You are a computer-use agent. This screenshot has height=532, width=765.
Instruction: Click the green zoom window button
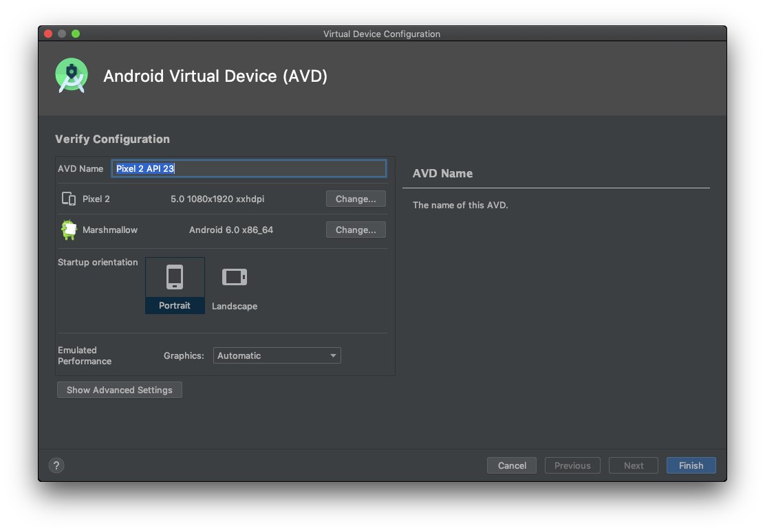(x=76, y=34)
